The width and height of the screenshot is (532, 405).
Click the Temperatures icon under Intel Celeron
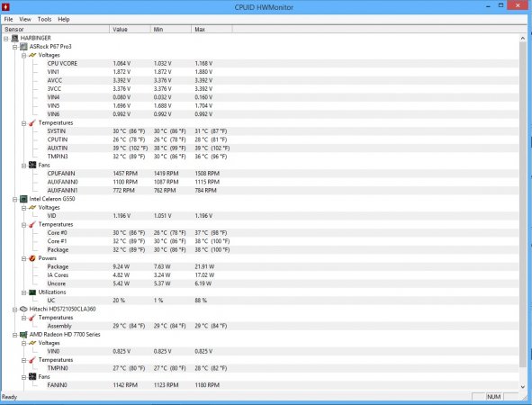click(32, 224)
